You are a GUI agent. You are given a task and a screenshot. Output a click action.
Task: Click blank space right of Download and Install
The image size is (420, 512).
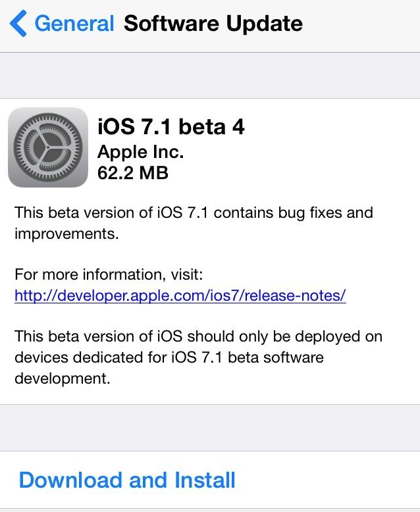click(329, 480)
